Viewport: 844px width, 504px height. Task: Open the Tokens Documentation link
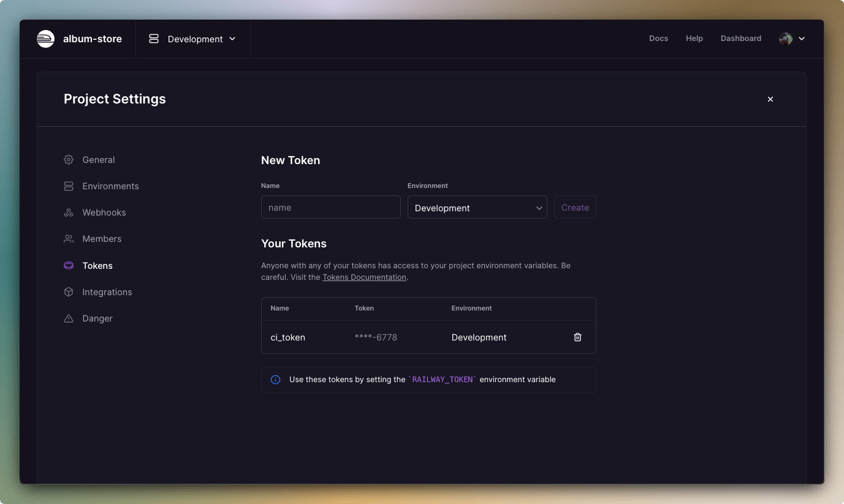364,277
